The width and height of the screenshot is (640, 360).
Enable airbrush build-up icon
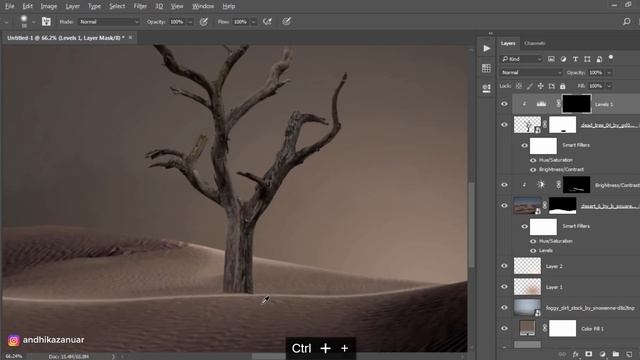(267, 22)
